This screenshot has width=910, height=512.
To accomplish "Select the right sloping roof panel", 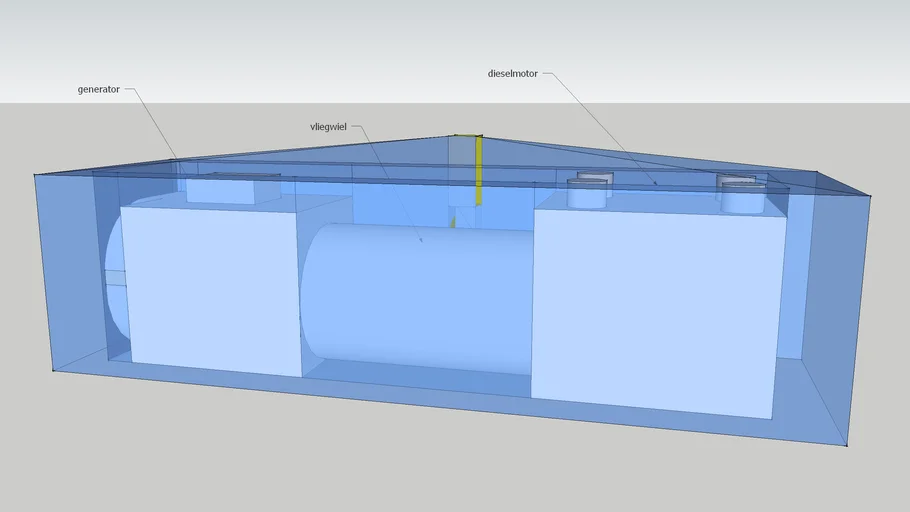I will [650, 160].
